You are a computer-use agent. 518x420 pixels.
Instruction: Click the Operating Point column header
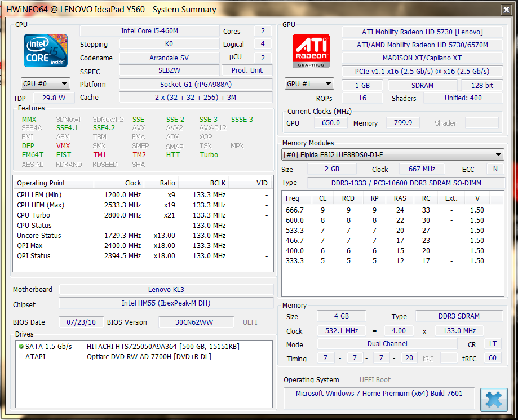(x=54, y=183)
